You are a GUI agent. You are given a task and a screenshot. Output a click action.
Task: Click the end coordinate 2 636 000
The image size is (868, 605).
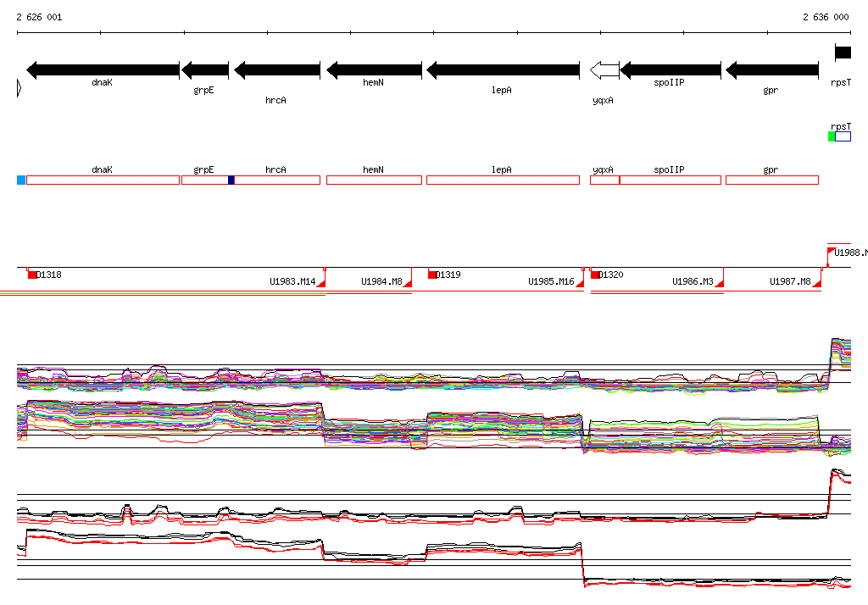point(826,17)
